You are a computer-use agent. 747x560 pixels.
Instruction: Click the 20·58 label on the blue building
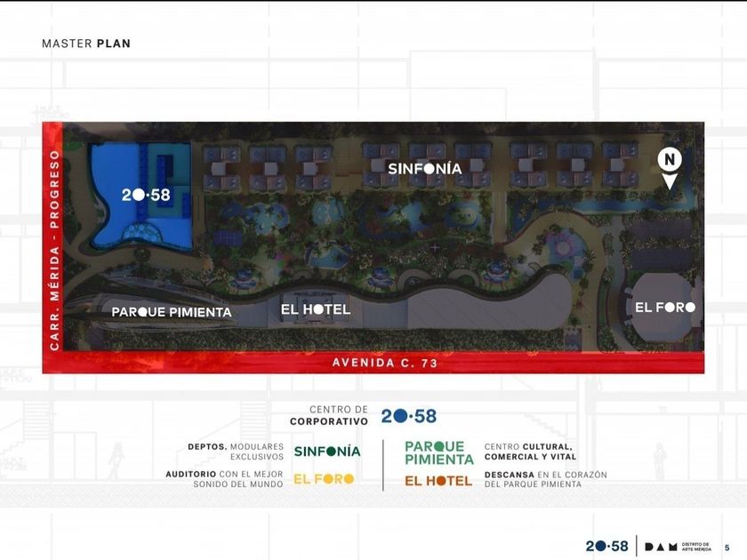[146, 195]
